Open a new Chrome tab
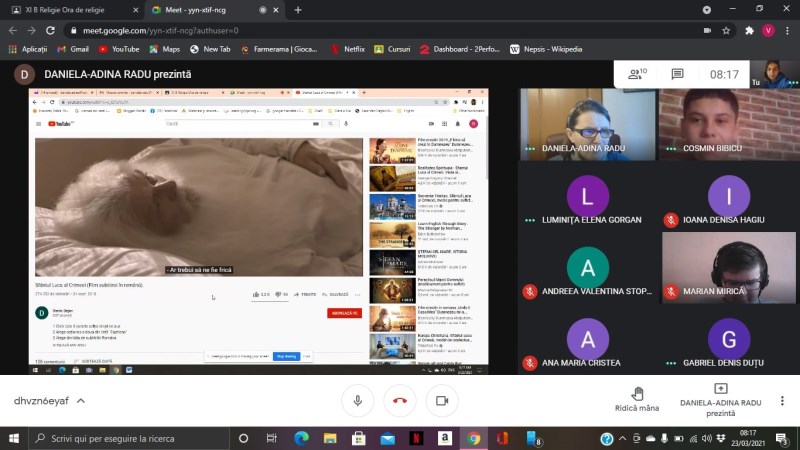The width and height of the screenshot is (800, 450). click(x=298, y=10)
